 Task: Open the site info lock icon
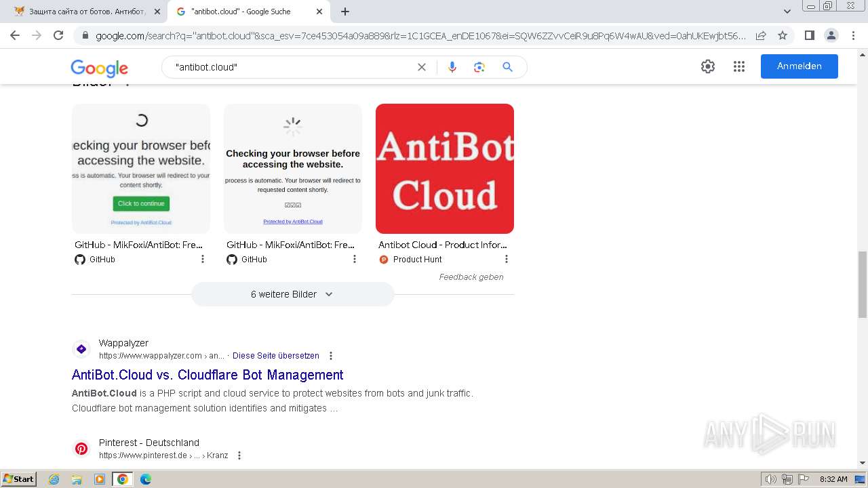(84, 36)
